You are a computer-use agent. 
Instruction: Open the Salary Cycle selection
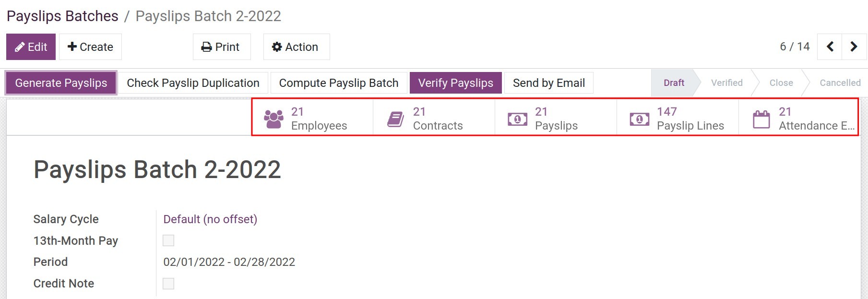(210, 219)
